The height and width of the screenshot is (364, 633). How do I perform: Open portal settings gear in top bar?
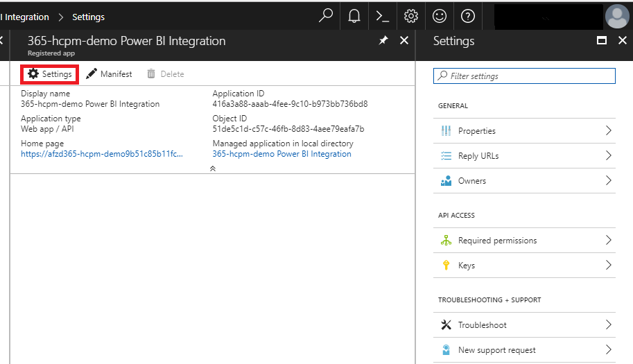411,16
